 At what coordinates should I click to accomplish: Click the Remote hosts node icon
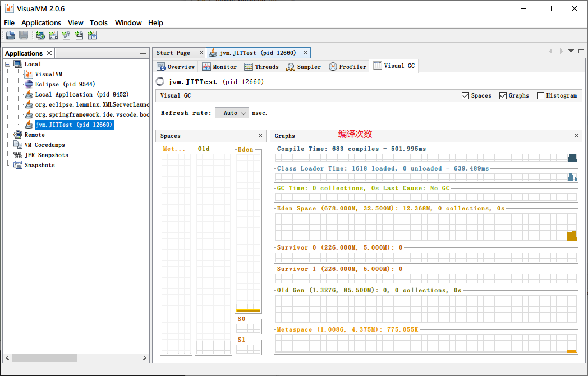click(x=17, y=135)
